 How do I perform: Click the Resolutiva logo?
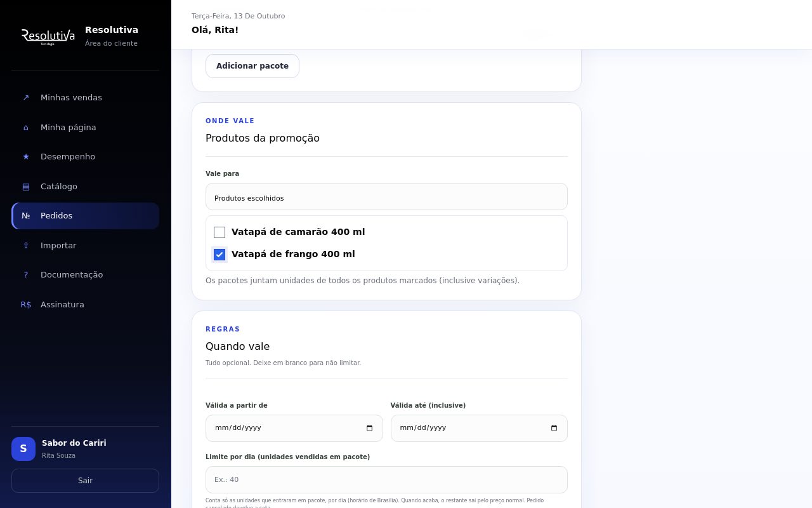coord(48,36)
